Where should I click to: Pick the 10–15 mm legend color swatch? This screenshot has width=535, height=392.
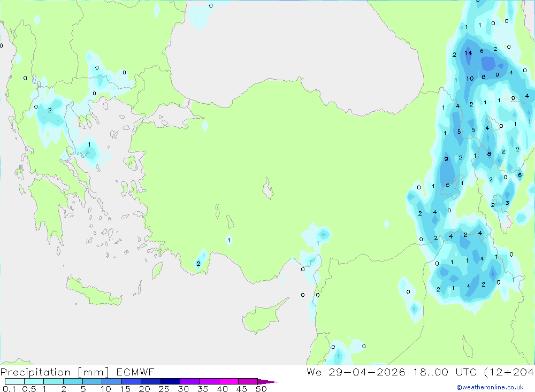(x=112, y=381)
